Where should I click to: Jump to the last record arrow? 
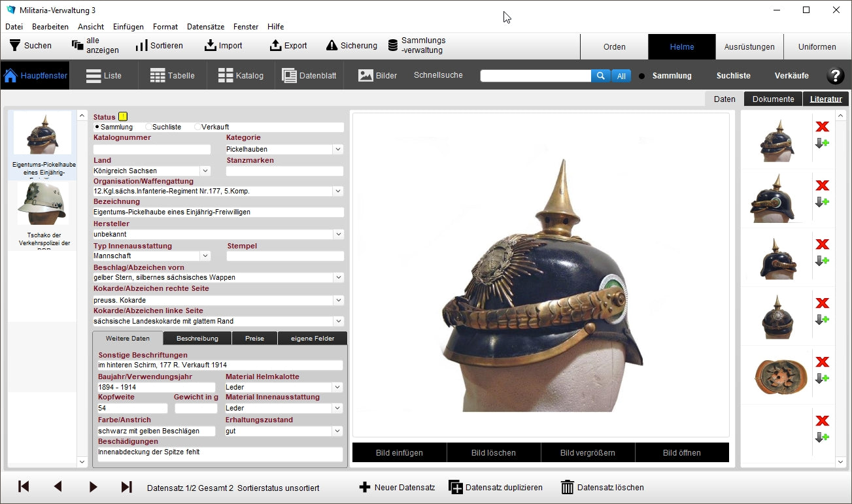(x=127, y=486)
